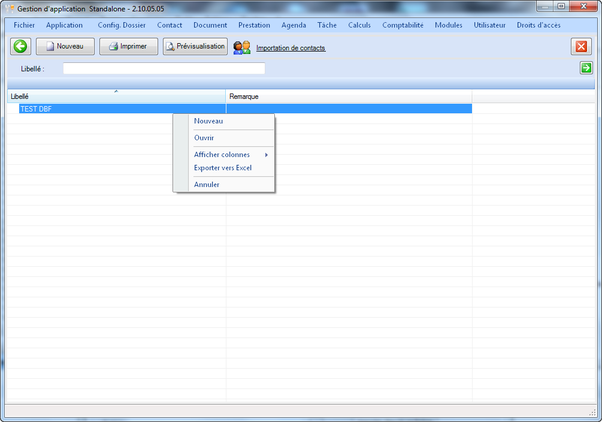Open the Importation de contacts link
The width and height of the screenshot is (602, 422).
pyautogui.click(x=290, y=48)
